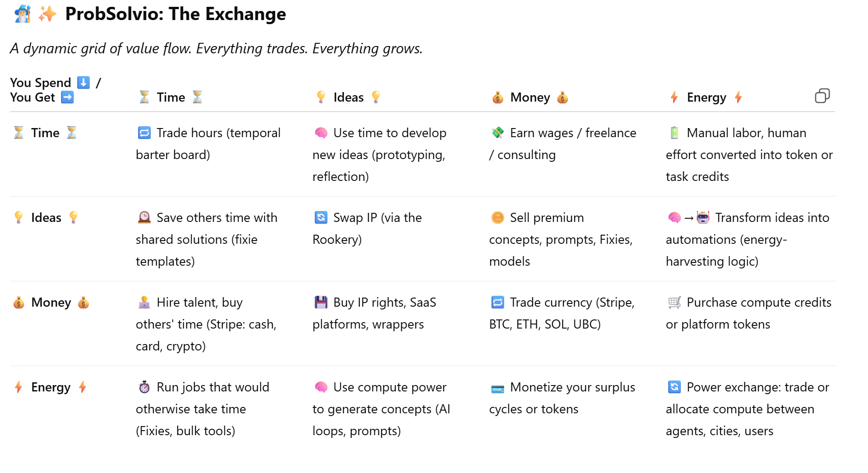868x473 pixels.
Task: Click the floppy disk icon beside Buy IP rights
Action: tap(321, 303)
